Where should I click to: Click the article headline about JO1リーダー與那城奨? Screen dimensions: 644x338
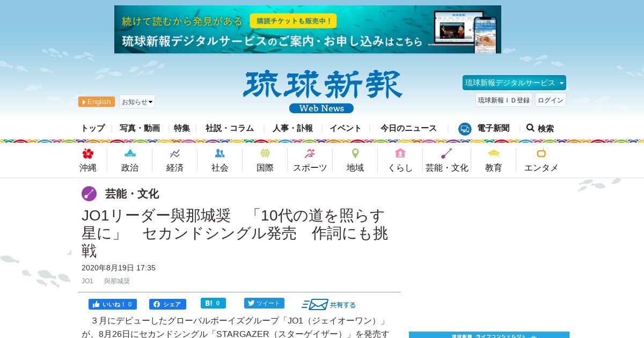235,233
